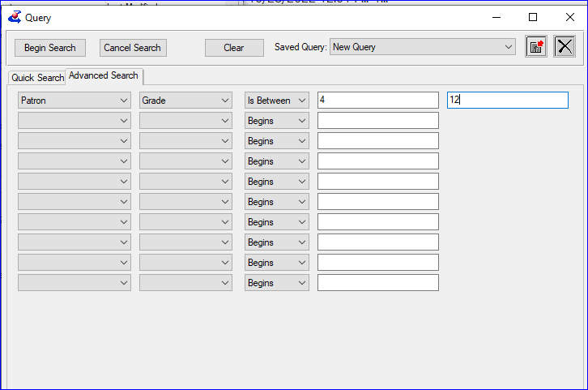The image size is (588, 390).
Task: Expand the Patron table dropdown
Action: 123,101
